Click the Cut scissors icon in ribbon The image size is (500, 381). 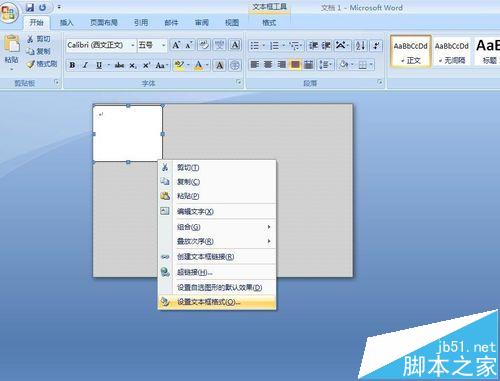point(30,39)
